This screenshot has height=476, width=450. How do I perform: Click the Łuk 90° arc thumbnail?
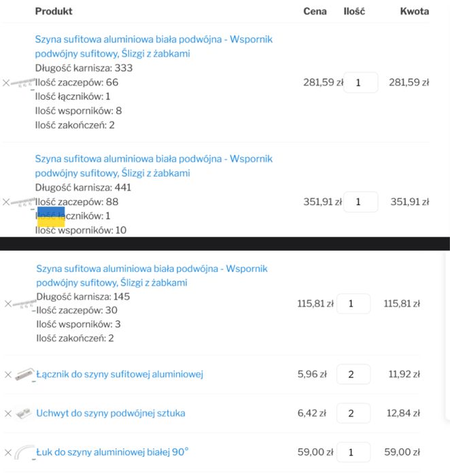coord(24,452)
